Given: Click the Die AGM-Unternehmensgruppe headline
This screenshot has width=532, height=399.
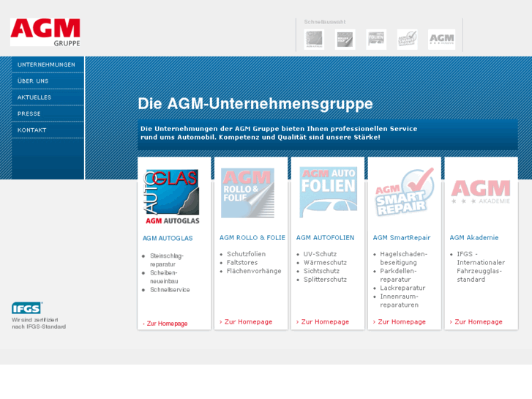Looking at the screenshot, I should pyautogui.click(x=255, y=103).
